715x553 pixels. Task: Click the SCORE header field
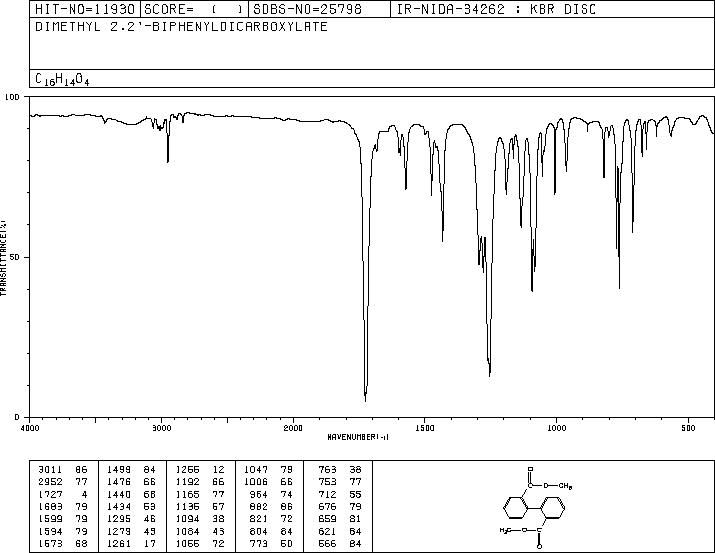[x=194, y=9]
